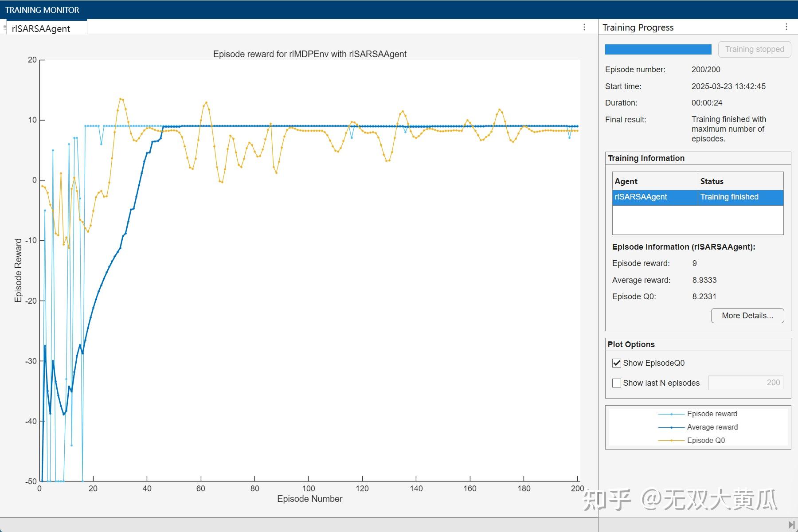Click the Average reward legend marker
This screenshot has height=532, width=798.
[672, 427]
